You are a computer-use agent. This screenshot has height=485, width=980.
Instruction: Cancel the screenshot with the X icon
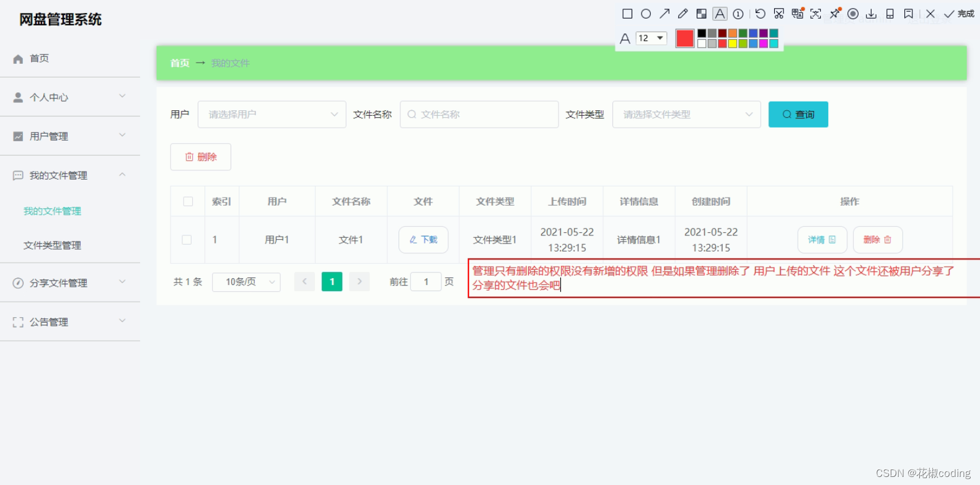930,14
